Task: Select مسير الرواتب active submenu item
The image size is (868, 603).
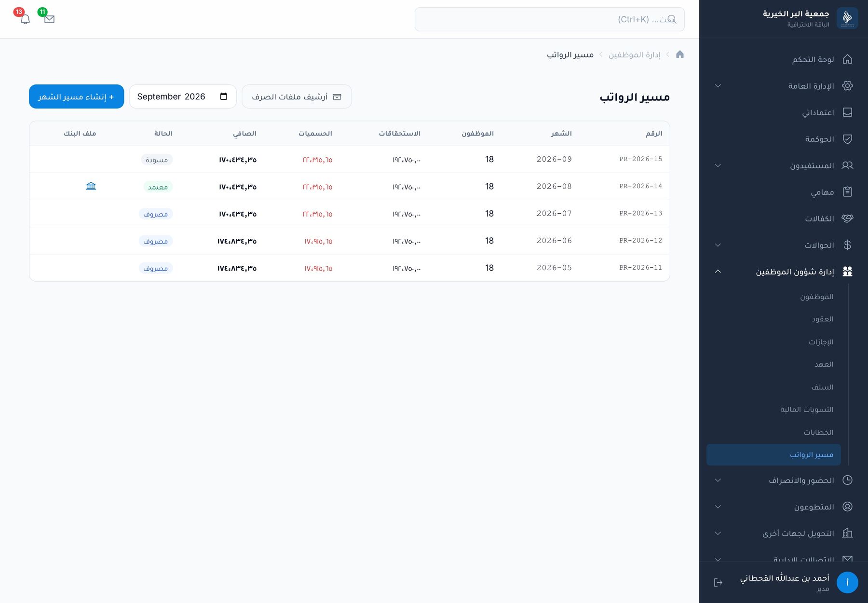Action: [x=773, y=455]
